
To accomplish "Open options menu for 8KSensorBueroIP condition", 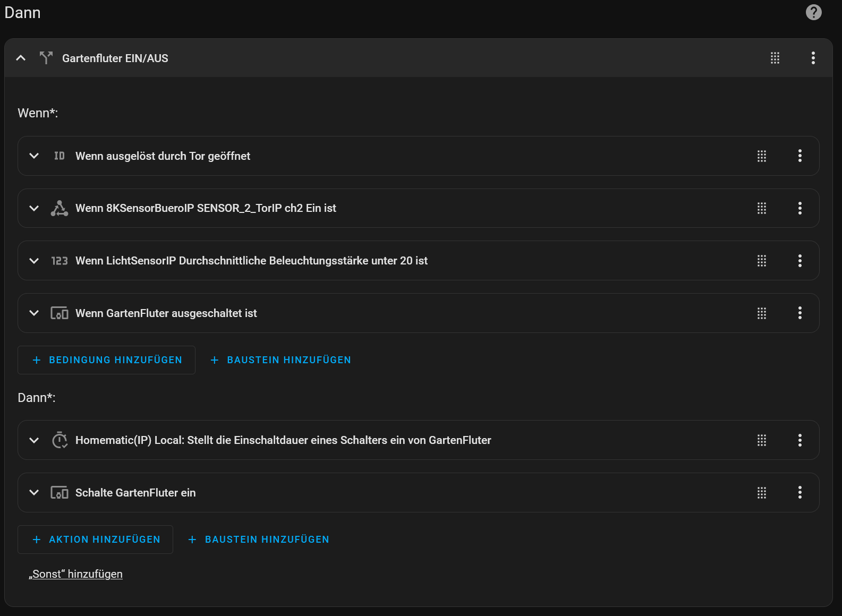I will coord(800,208).
